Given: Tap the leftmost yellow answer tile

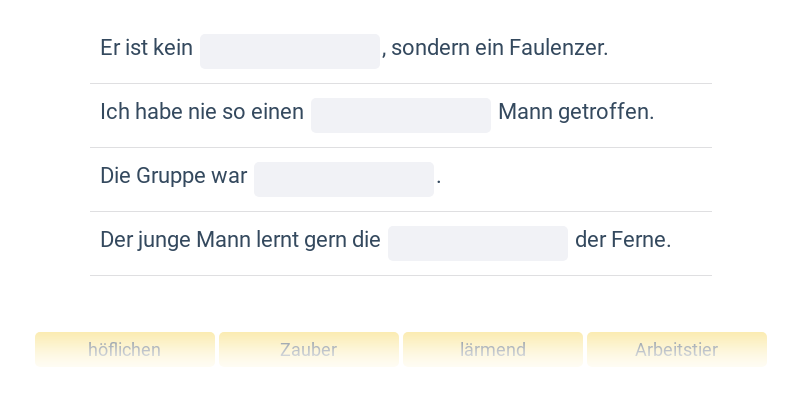Looking at the screenshot, I should coord(125,350).
